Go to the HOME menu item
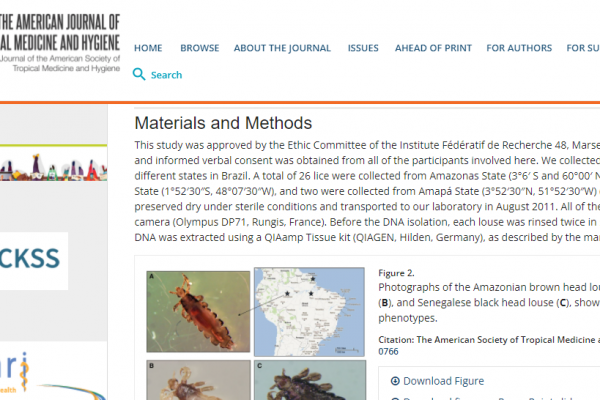The image size is (600, 400). coord(148,48)
